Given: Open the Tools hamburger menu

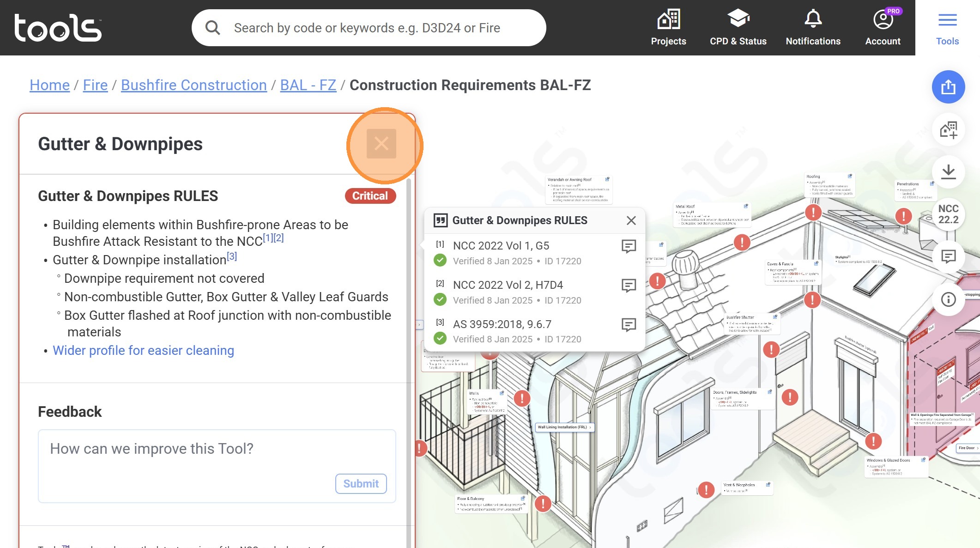Looking at the screenshot, I should coord(947,28).
